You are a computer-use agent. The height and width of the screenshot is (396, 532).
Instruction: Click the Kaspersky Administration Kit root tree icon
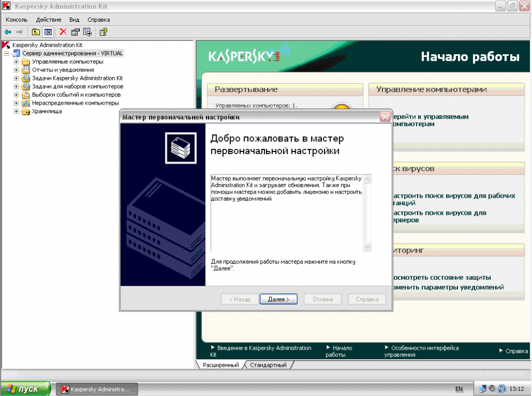(x=6, y=45)
